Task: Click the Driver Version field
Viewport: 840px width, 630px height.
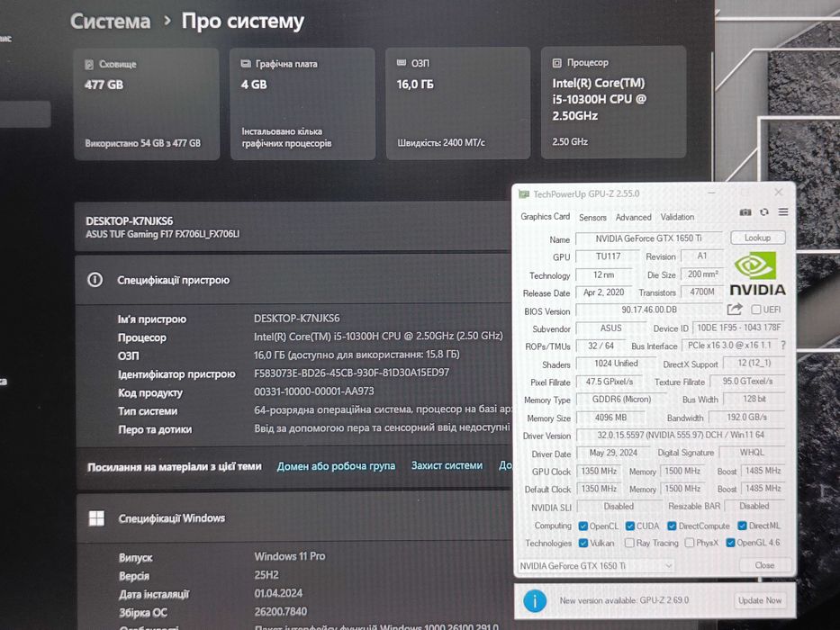Action: (681, 435)
